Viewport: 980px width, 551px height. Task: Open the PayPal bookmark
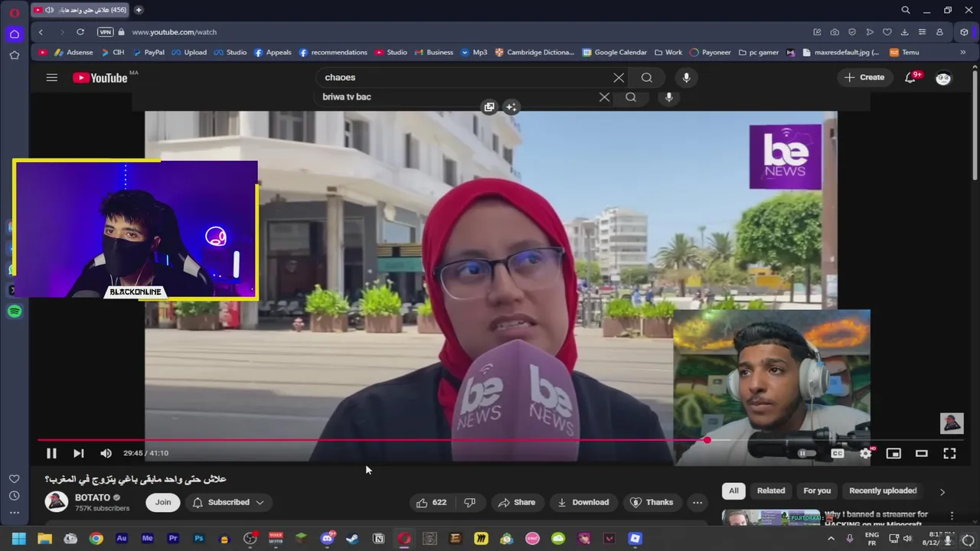coord(149,52)
